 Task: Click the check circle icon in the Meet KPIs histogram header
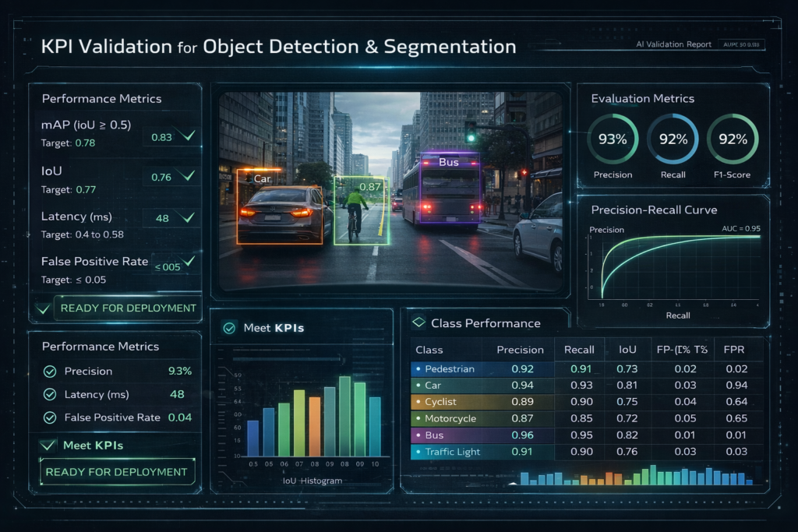coord(229,328)
